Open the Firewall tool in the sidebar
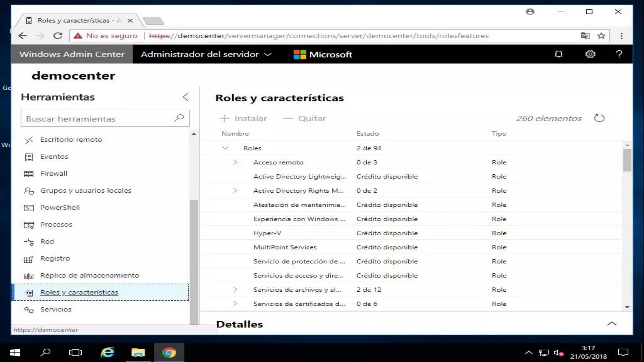 (x=53, y=173)
